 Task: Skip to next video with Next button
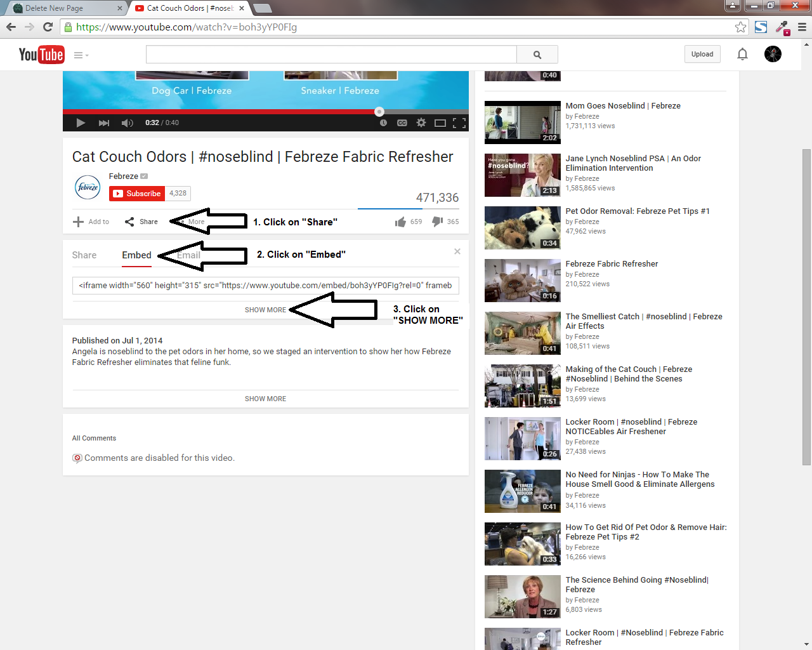click(104, 123)
